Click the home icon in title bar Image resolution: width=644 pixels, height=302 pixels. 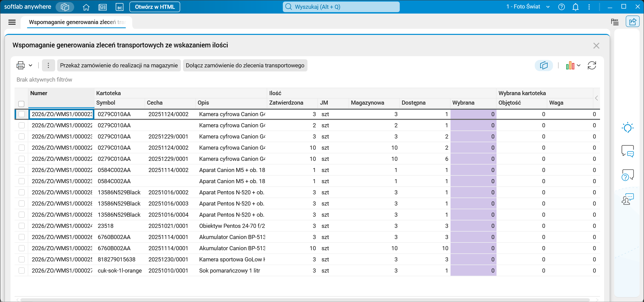[86, 7]
